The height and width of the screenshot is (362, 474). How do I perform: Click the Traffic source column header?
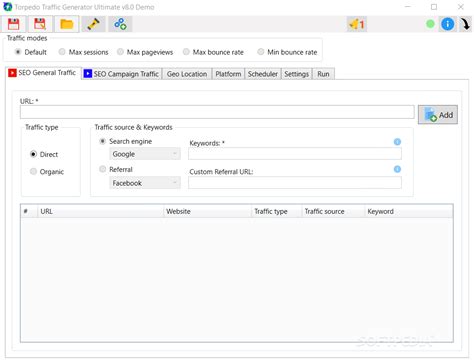[x=333, y=211]
